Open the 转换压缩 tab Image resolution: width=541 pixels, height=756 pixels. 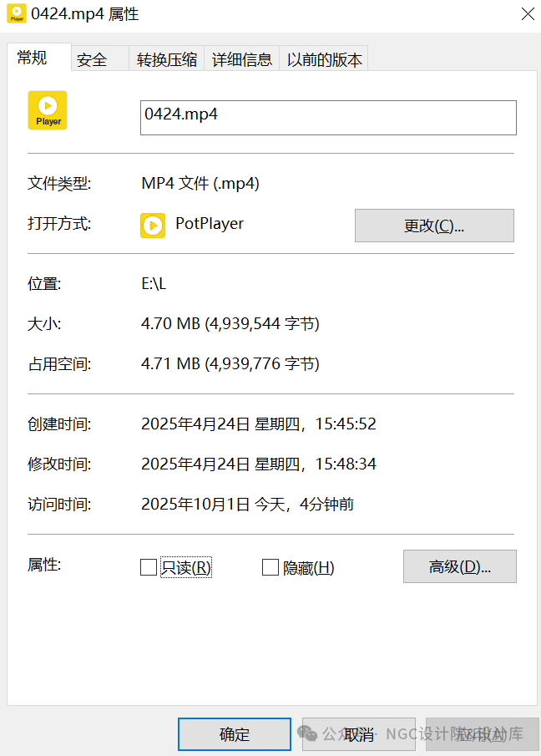pos(167,59)
